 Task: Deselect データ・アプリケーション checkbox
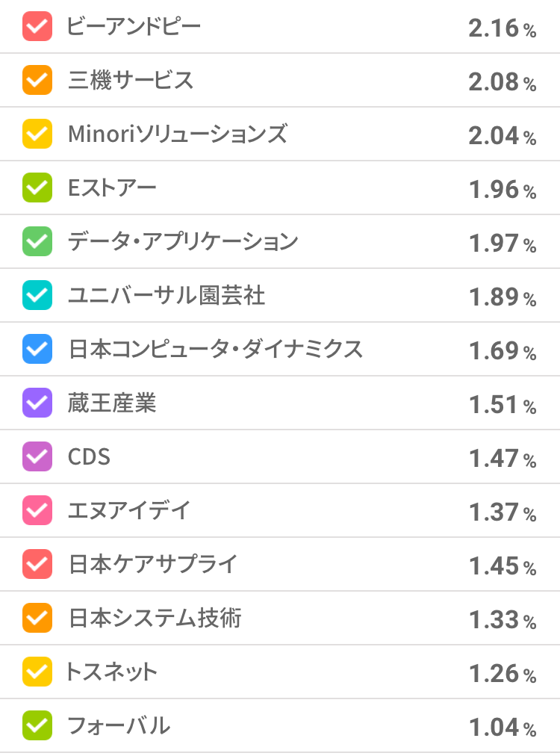click(x=37, y=242)
